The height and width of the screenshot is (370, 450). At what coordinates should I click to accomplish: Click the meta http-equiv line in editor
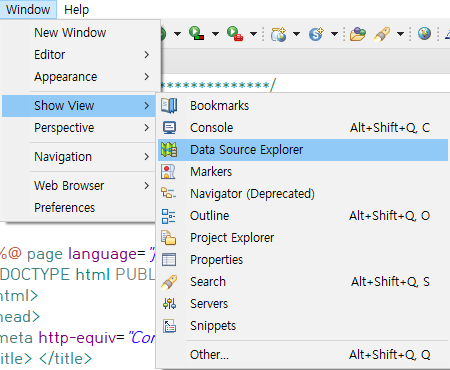78,338
